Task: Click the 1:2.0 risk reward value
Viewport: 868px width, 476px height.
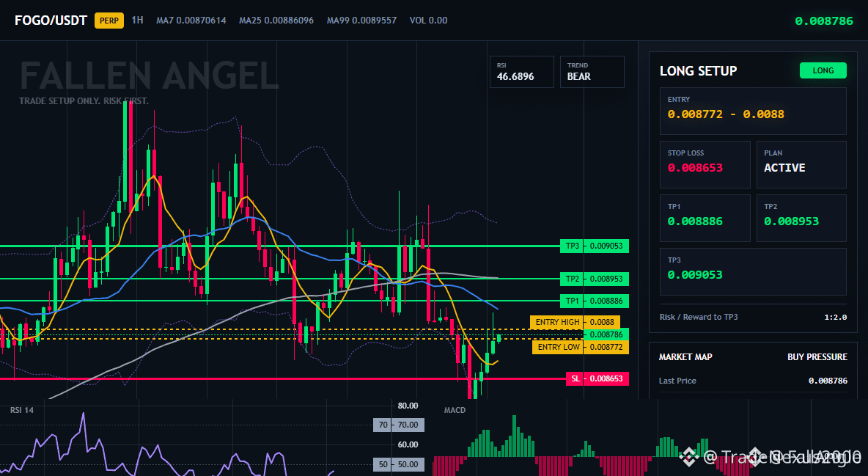Action: [x=835, y=317]
